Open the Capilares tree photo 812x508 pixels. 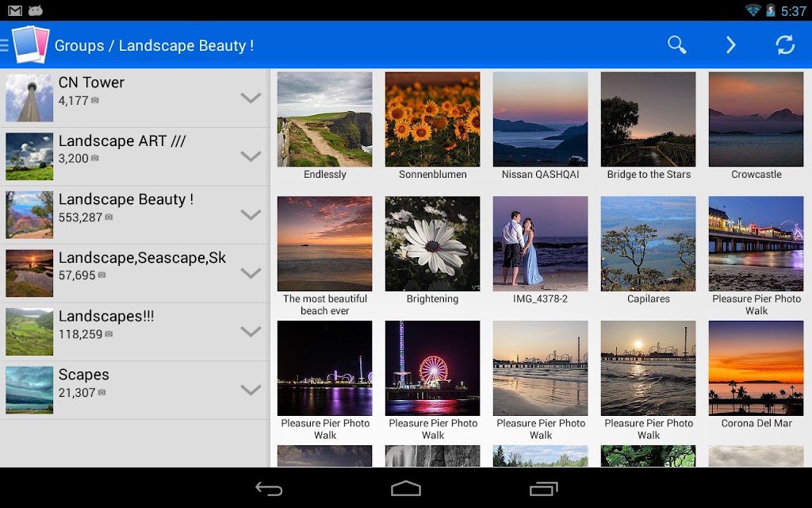tap(649, 244)
